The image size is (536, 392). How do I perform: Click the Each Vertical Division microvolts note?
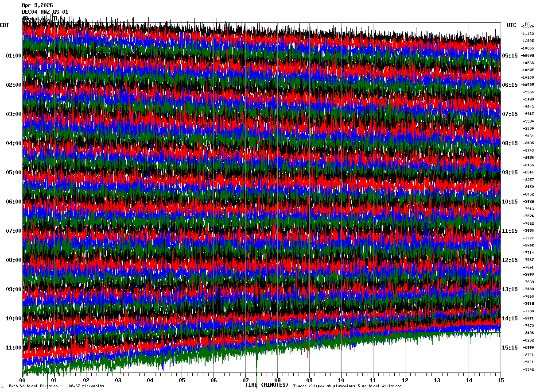(56, 386)
